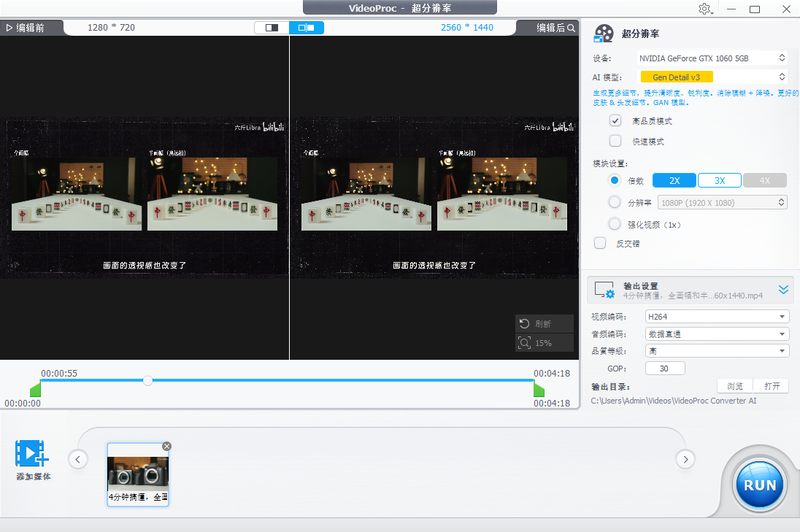The height and width of the screenshot is (532, 800).
Task: Click the 浏览 browse button
Action: [734, 385]
